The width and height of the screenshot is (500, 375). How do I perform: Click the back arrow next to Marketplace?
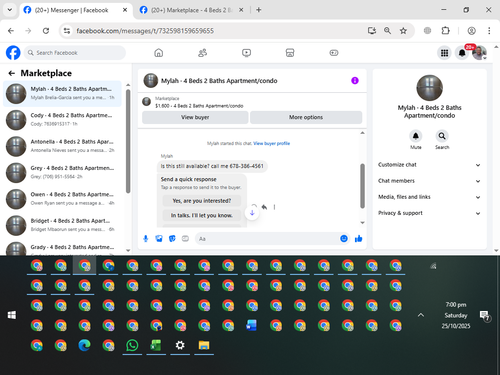point(12,73)
